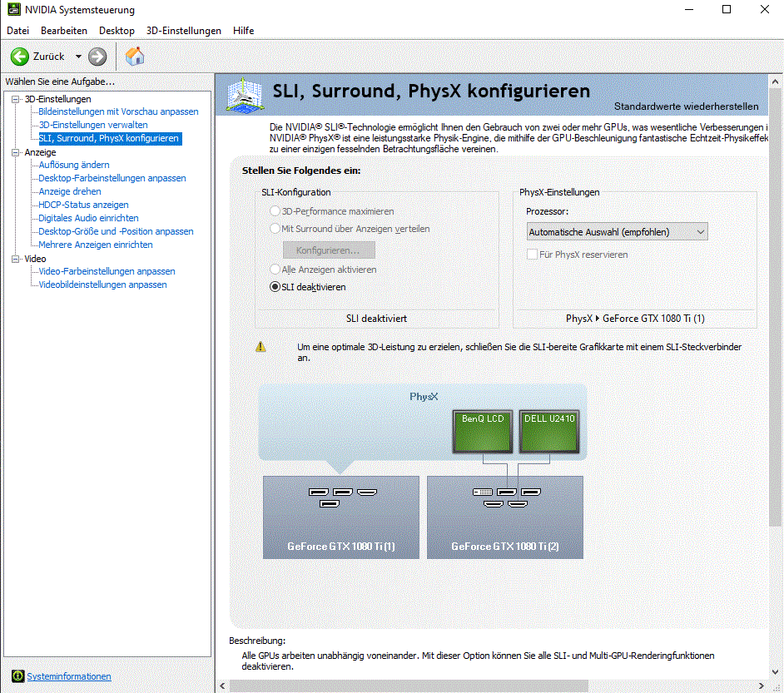Select the DELL U2410 monitor thumbnail
The height and width of the screenshot is (693, 784).
click(549, 432)
